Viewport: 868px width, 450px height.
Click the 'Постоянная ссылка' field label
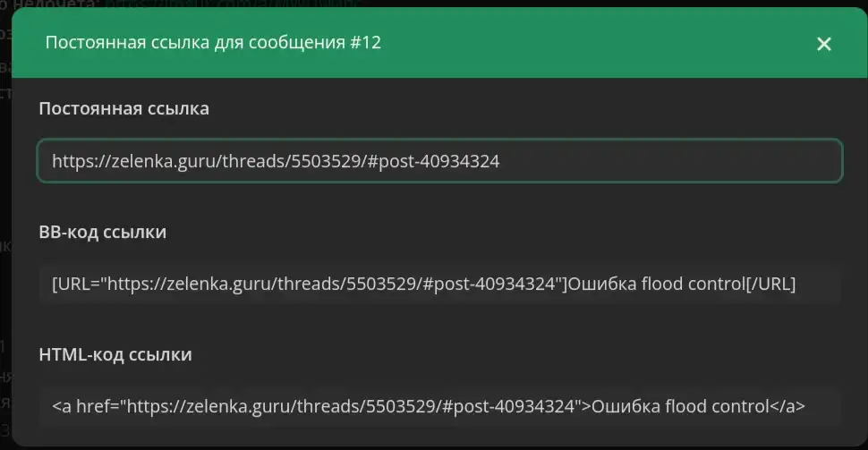123,109
